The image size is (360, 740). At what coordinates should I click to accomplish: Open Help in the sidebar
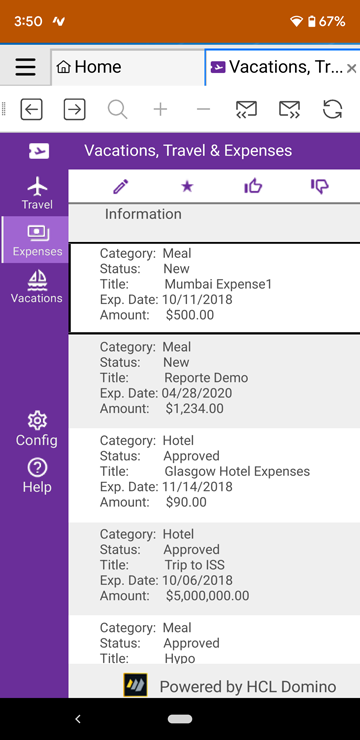37,477
